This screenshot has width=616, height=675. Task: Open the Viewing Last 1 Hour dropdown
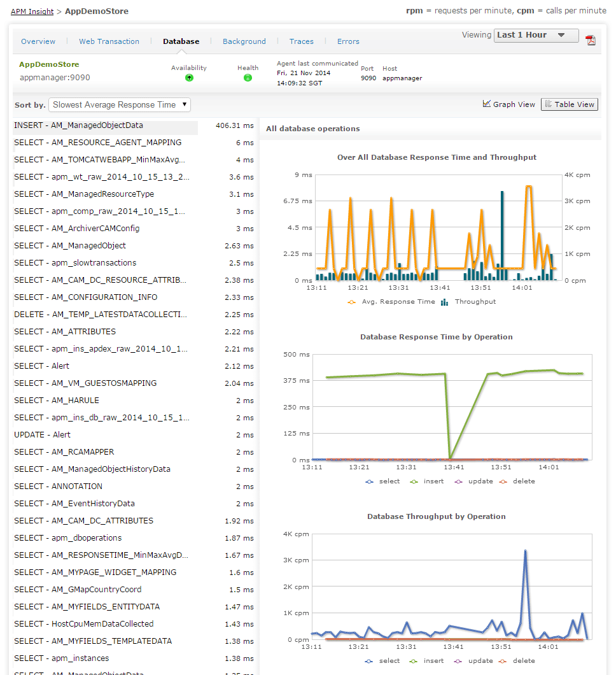536,35
